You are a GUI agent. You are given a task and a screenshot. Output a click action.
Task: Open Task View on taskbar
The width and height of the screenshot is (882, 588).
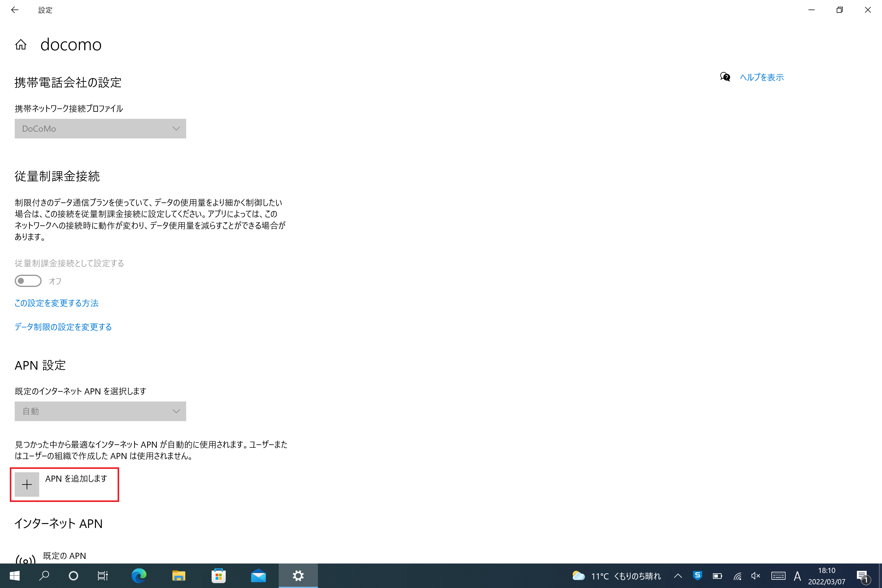pos(102,576)
